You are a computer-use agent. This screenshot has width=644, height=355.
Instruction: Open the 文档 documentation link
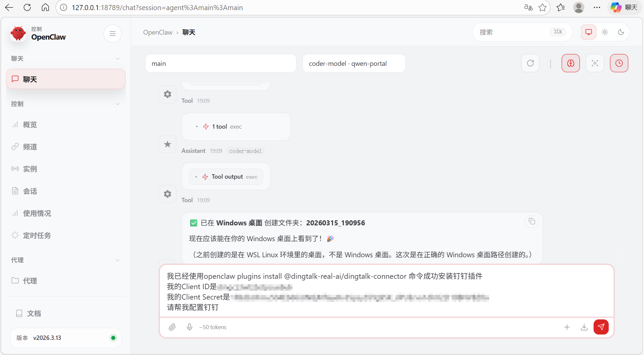pyautogui.click(x=66, y=313)
